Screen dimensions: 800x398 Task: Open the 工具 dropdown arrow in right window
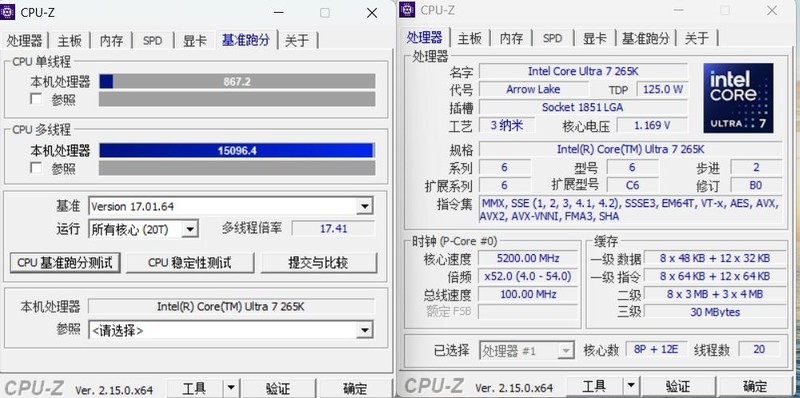[631, 386]
